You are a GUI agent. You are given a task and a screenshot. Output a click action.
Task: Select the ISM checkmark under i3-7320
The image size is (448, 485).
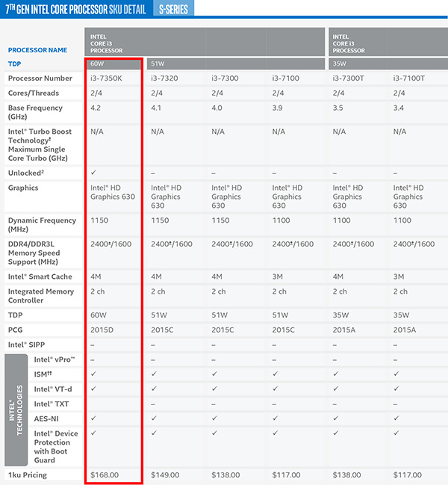coord(153,373)
